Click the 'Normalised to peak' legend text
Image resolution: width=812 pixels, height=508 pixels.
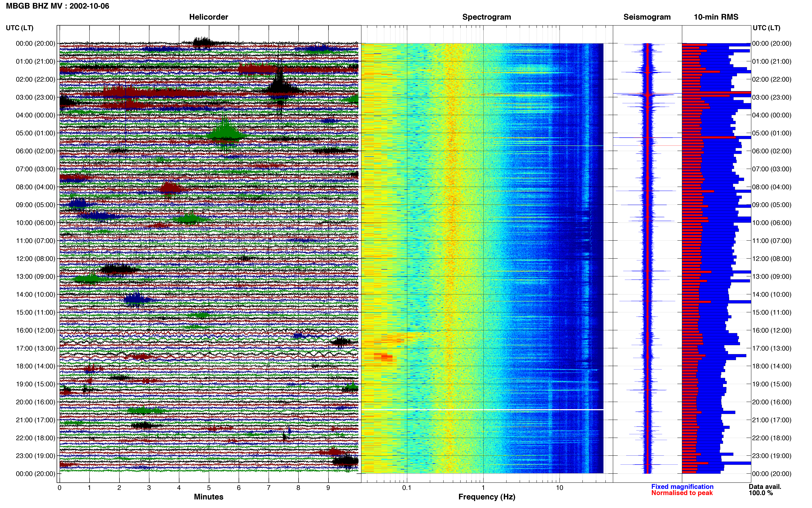(x=682, y=493)
